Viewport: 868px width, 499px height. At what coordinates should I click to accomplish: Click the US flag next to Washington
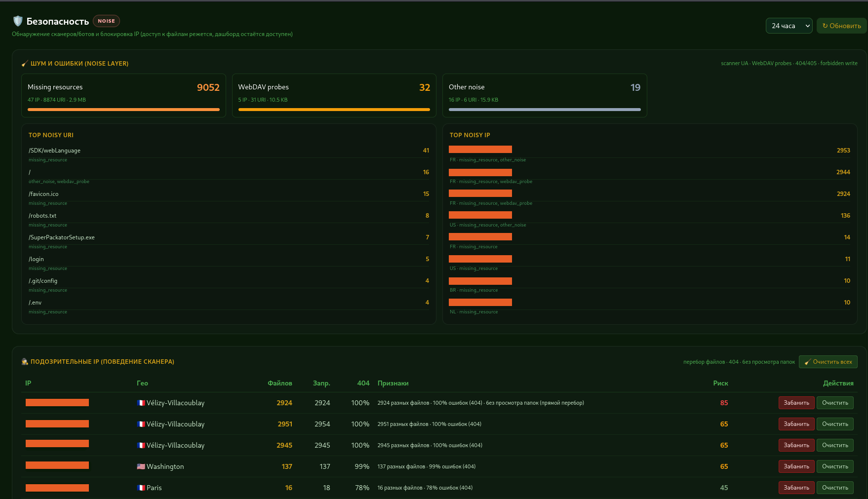tap(141, 466)
